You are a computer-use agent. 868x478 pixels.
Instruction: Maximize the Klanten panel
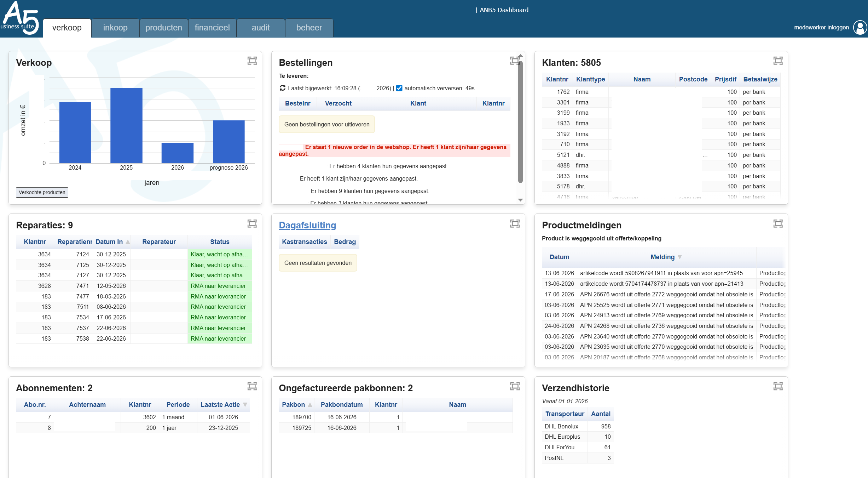tap(778, 61)
